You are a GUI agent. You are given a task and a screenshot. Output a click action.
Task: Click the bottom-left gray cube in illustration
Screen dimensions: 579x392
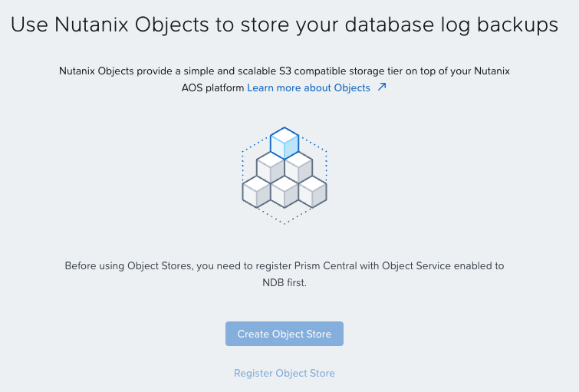coord(256,192)
